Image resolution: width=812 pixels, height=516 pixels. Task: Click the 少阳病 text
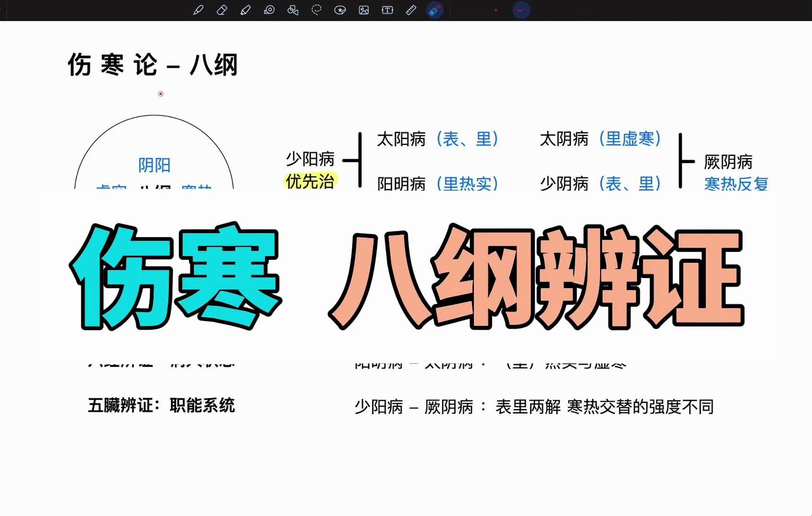pyautogui.click(x=310, y=159)
